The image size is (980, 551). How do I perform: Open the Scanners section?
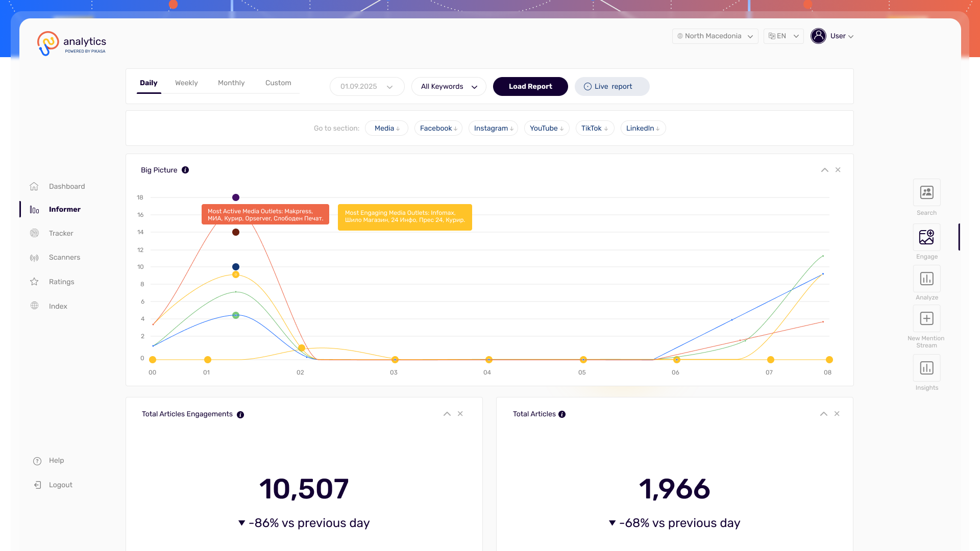click(x=64, y=257)
